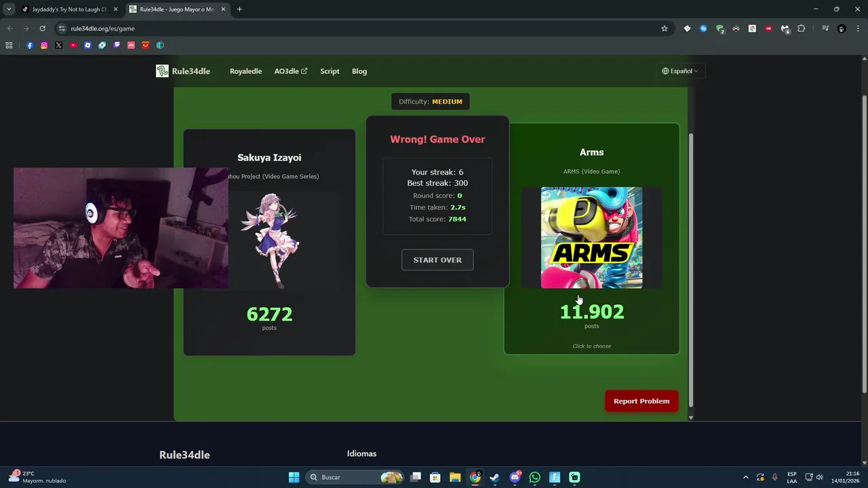Open the ESP LAA language indicator
The width and height of the screenshot is (868, 488).
792,477
